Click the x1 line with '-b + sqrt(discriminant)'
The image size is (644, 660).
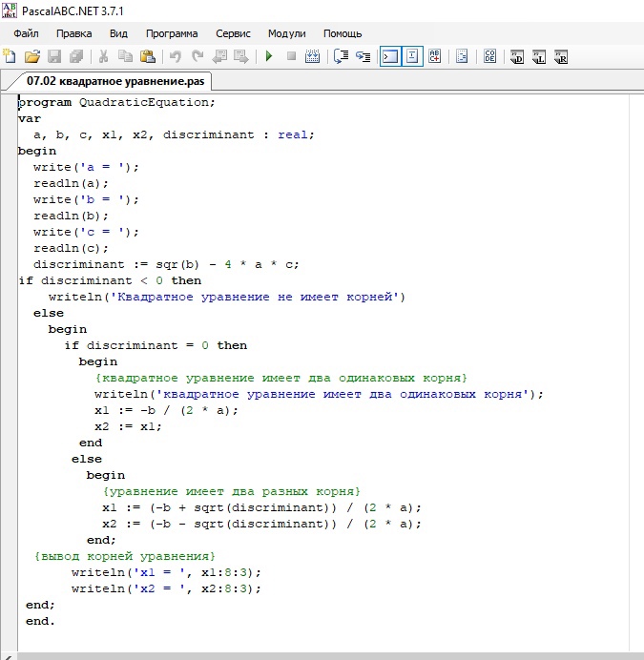pos(261,507)
